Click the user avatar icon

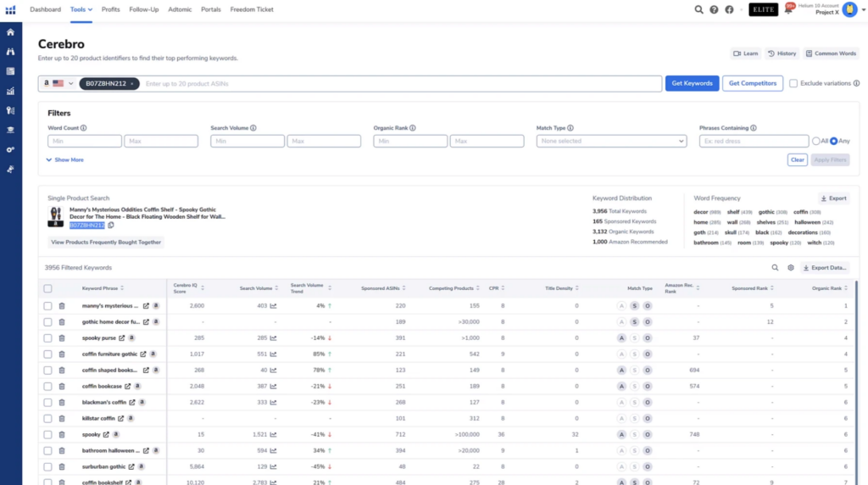pos(849,9)
